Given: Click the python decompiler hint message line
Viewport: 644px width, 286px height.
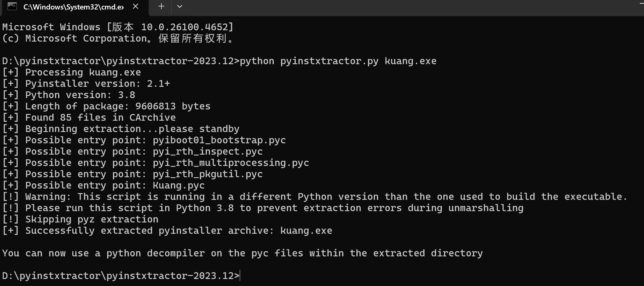Looking at the screenshot, I should click(243, 253).
